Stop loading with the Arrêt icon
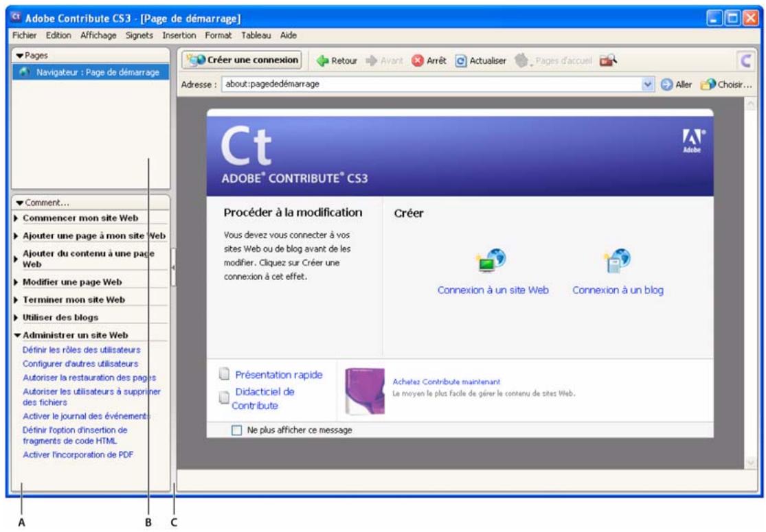 418,60
